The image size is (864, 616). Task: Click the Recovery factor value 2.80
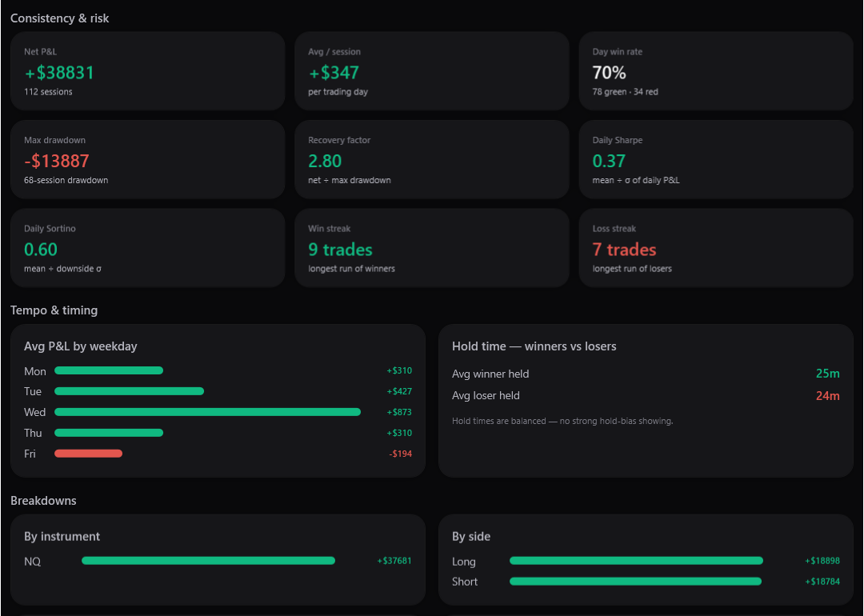(325, 161)
